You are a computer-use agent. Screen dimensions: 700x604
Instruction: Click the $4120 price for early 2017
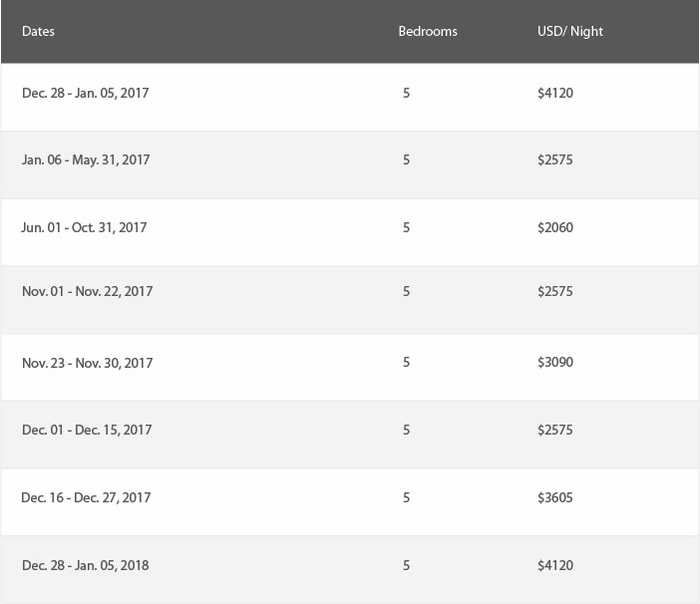pos(555,93)
